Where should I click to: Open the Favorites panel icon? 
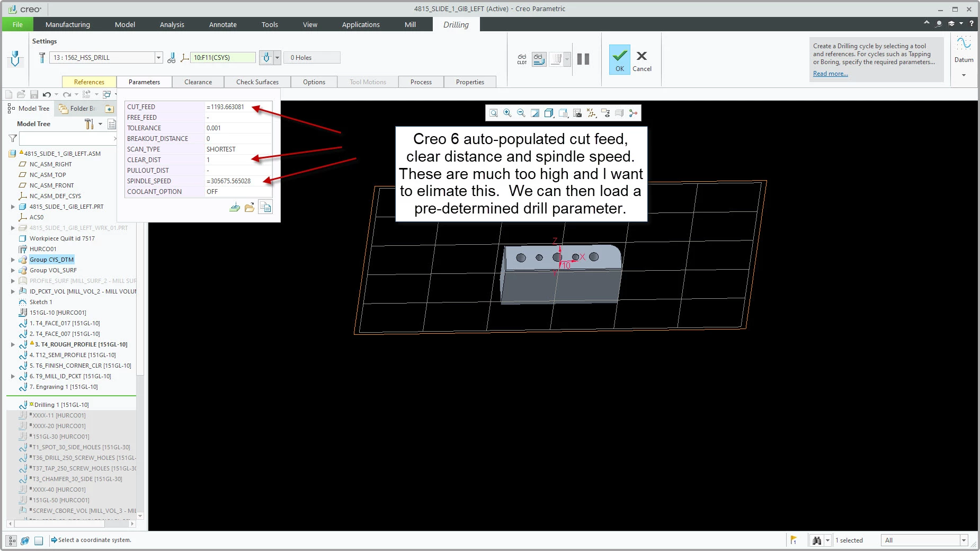109,109
